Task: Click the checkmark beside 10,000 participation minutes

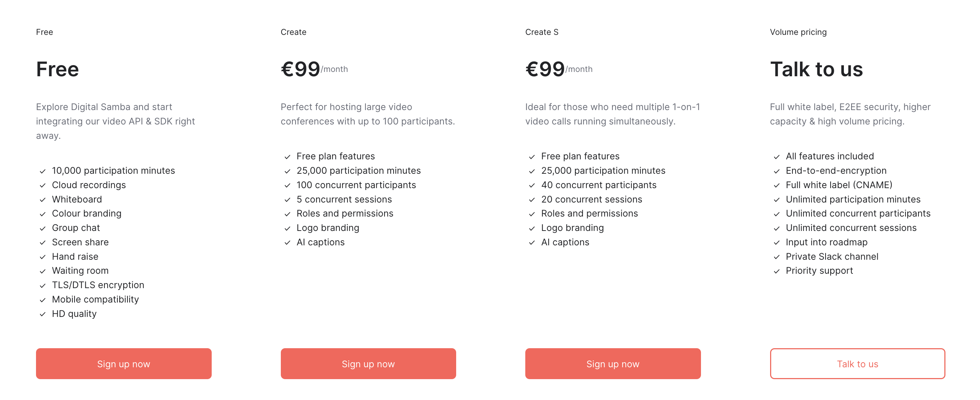Action: [x=42, y=171]
